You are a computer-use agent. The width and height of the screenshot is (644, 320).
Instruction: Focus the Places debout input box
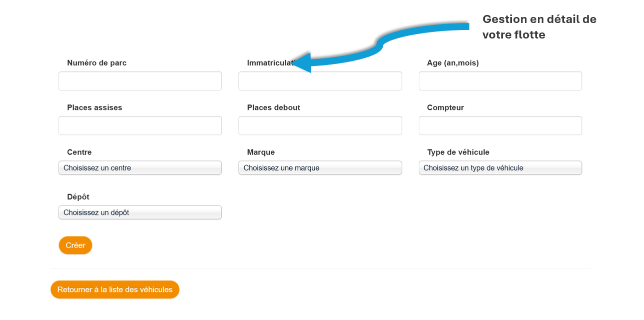320,125
